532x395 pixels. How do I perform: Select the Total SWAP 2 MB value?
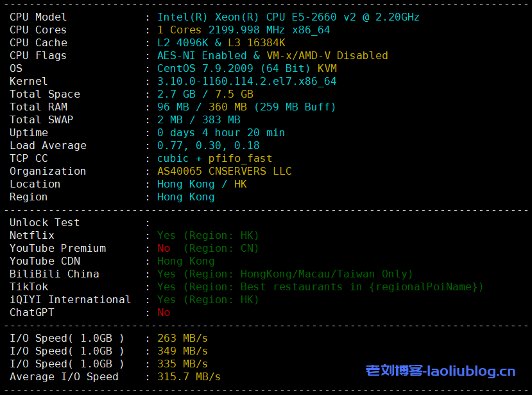(169, 120)
